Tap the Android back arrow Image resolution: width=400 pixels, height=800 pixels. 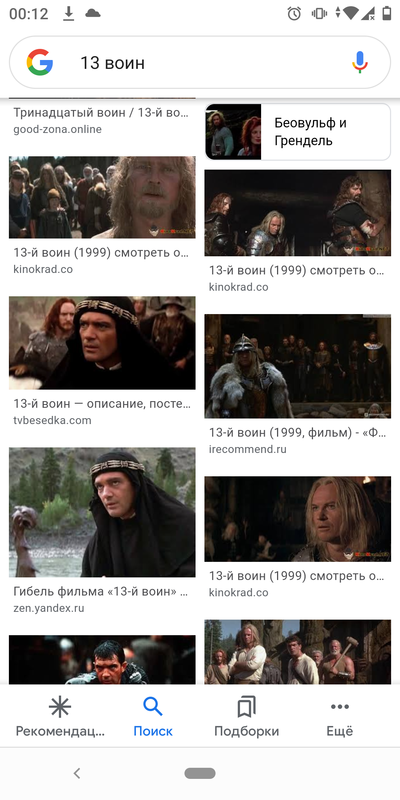tap(77, 773)
